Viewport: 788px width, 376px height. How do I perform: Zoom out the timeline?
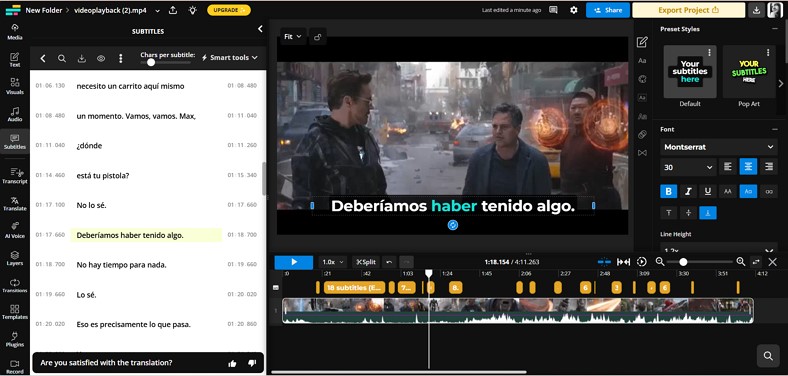[x=660, y=261]
